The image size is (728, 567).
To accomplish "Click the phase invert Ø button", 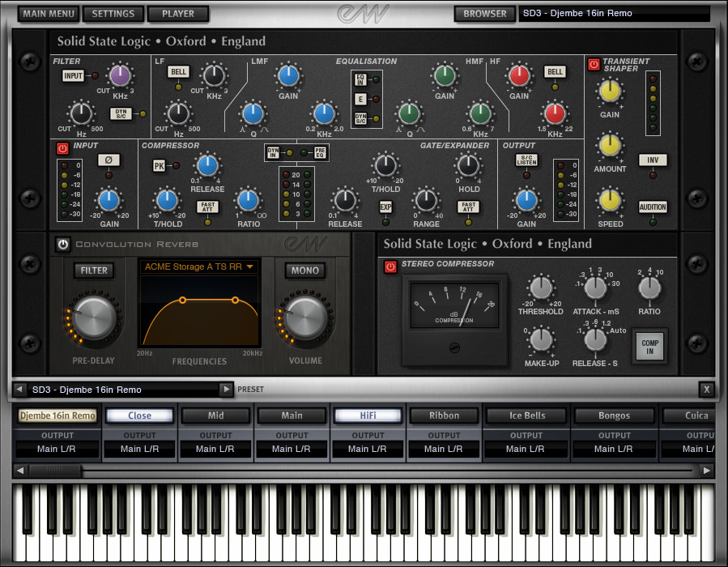I will 109,160.
